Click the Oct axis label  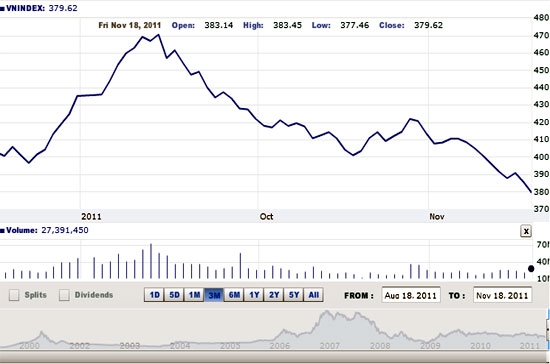click(266, 217)
